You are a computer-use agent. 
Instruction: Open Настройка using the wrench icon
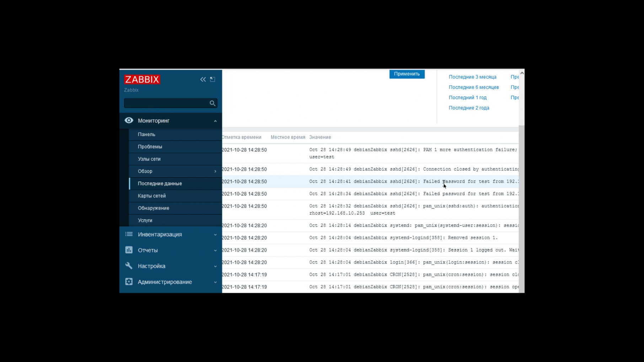[x=129, y=266]
